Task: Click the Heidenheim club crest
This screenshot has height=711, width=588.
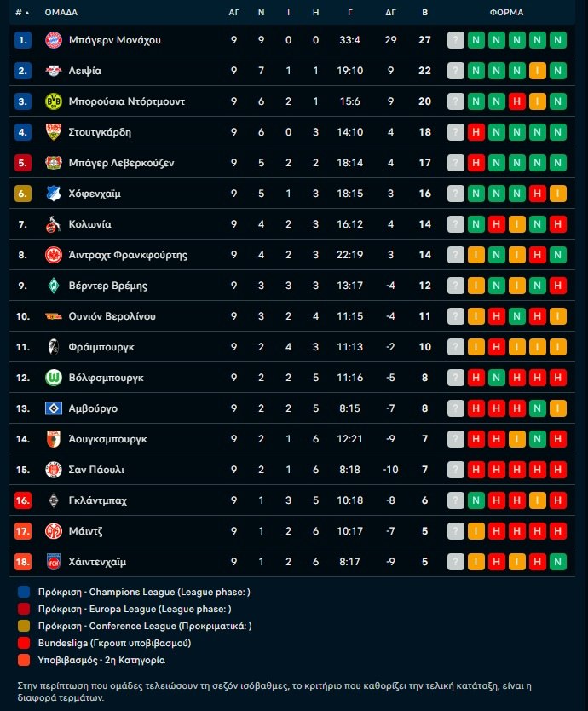Action: pos(54,562)
